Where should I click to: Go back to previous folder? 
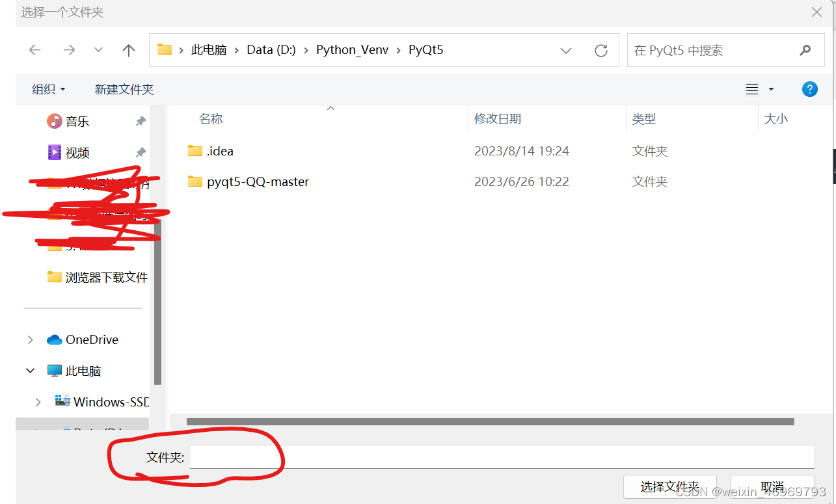point(35,50)
